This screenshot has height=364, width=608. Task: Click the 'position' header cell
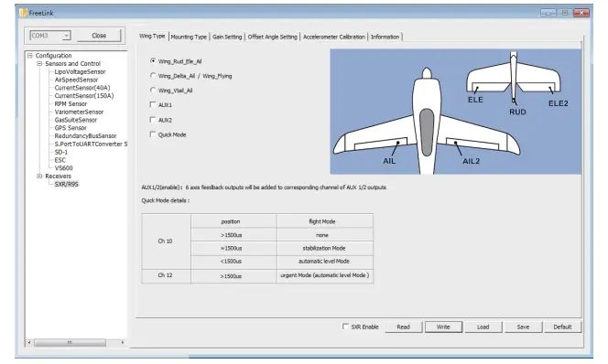pos(233,221)
